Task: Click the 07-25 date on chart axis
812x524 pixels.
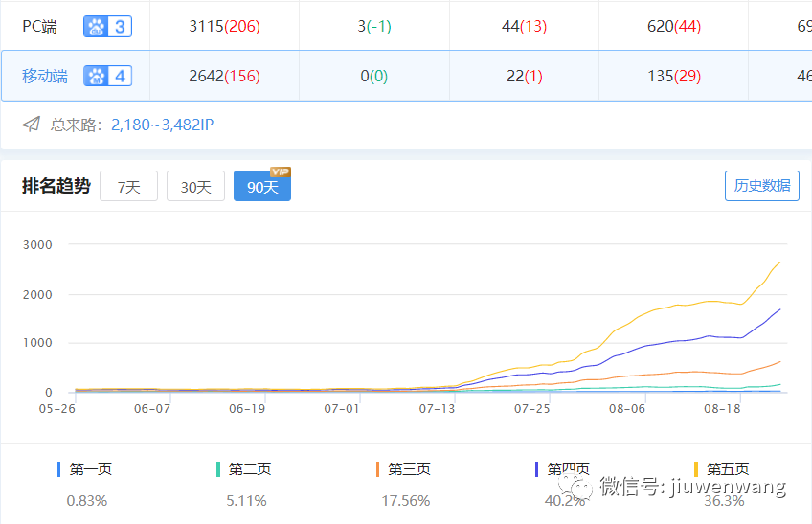Action: (x=531, y=409)
